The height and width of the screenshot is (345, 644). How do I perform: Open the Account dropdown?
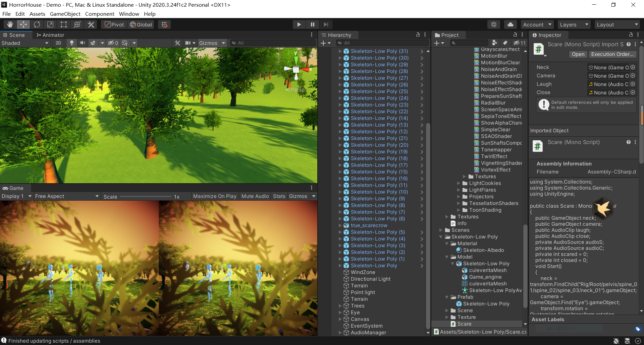pos(537,24)
